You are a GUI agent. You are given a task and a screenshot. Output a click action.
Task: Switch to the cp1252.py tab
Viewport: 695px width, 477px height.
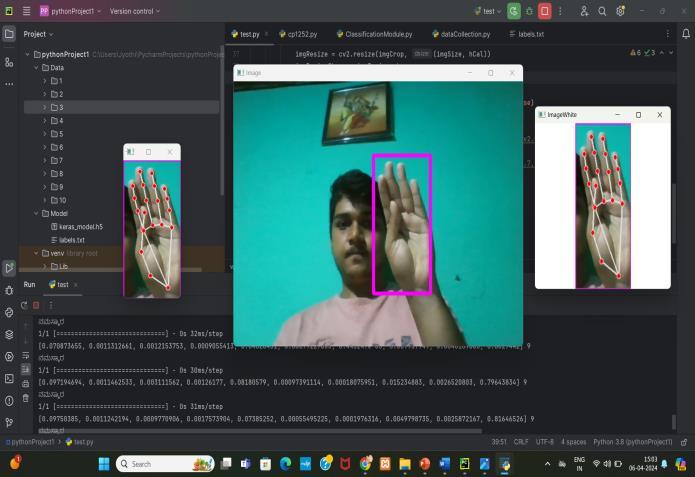tap(298, 34)
